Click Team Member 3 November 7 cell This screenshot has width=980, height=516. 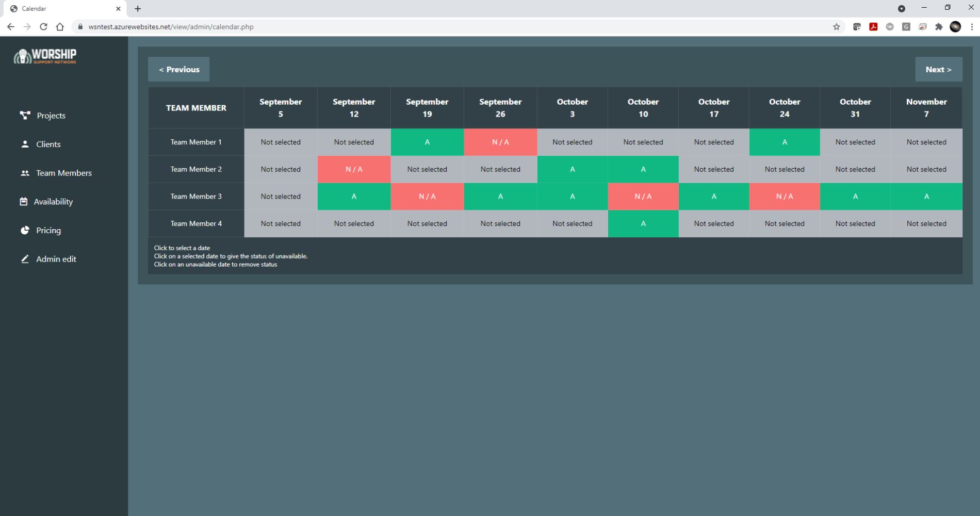pos(926,197)
